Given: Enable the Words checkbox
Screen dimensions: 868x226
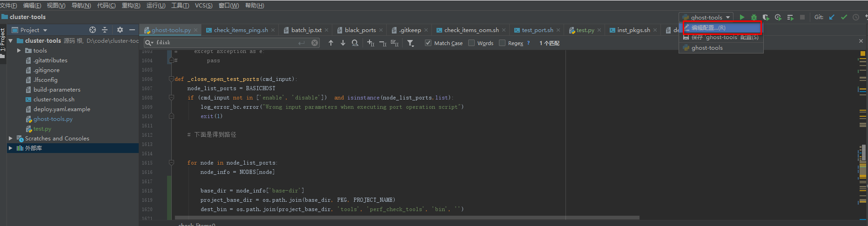Looking at the screenshot, I should (471, 43).
